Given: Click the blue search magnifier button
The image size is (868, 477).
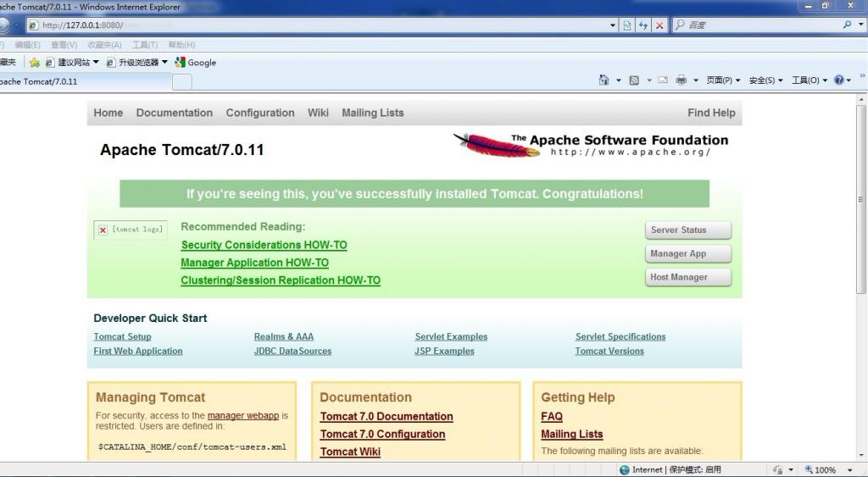Looking at the screenshot, I should coord(847,25).
